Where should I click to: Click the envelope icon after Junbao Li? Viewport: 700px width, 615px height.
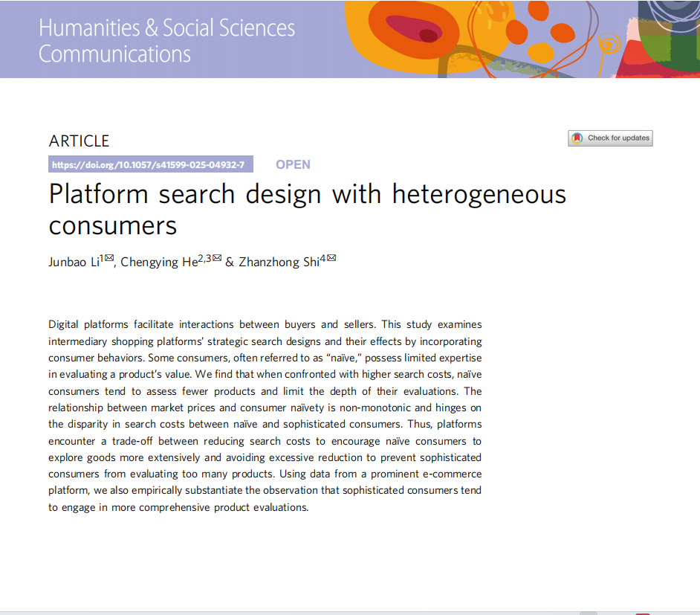[x=109, y=258]
